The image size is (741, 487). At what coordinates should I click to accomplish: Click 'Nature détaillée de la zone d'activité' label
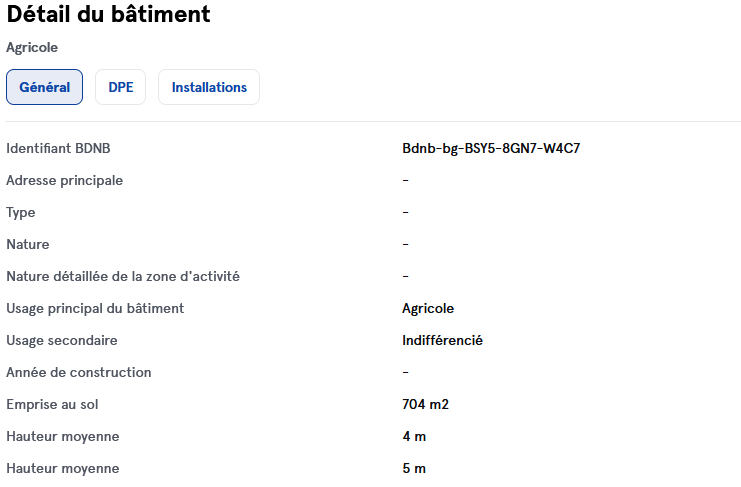click(123, 277)
